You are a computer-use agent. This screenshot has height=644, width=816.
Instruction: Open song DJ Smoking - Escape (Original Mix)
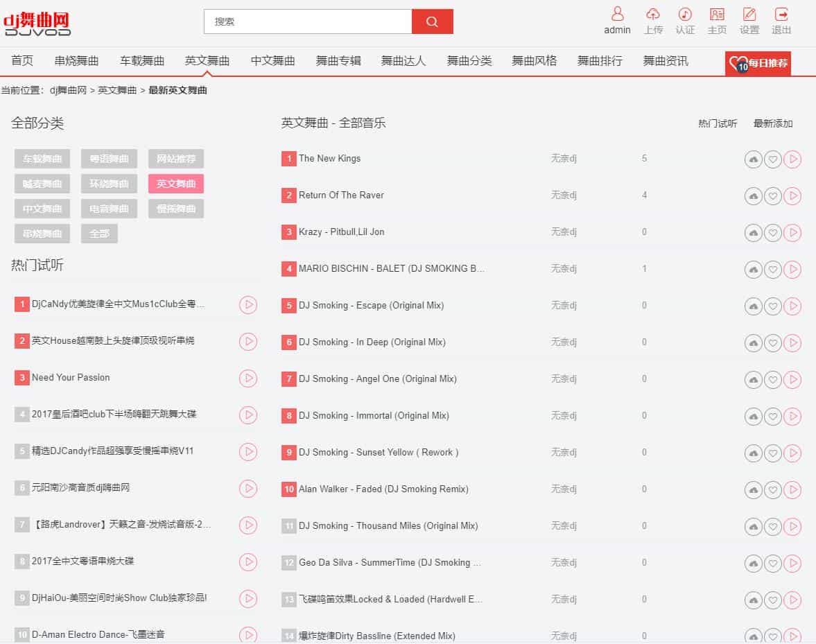click(371, 305)
